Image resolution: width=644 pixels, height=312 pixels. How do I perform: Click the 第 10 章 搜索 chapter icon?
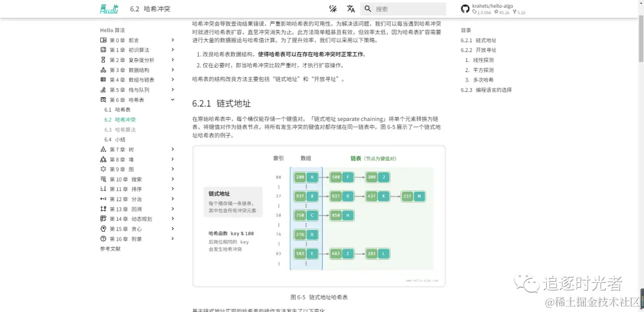[x=103, y=179]
